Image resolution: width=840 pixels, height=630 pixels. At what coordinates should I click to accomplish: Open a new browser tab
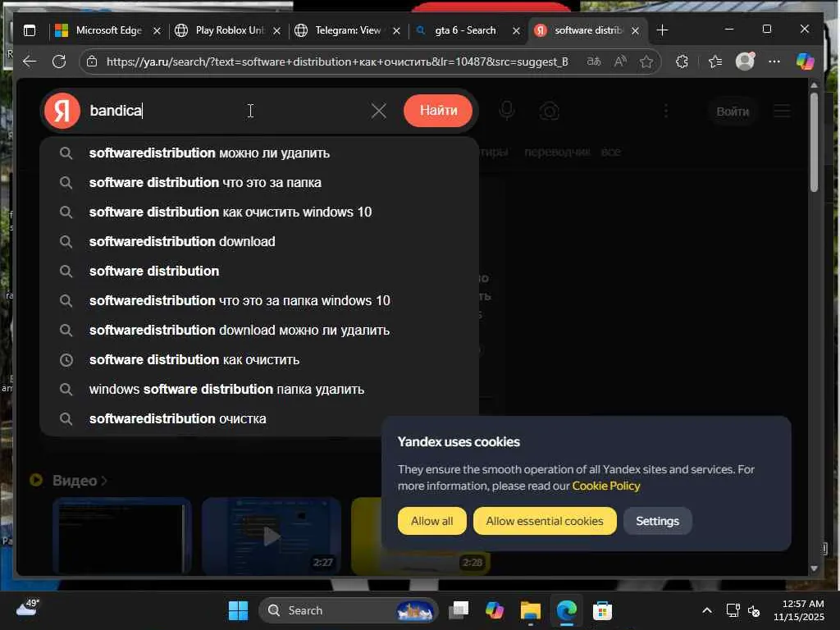pos(662,30)
